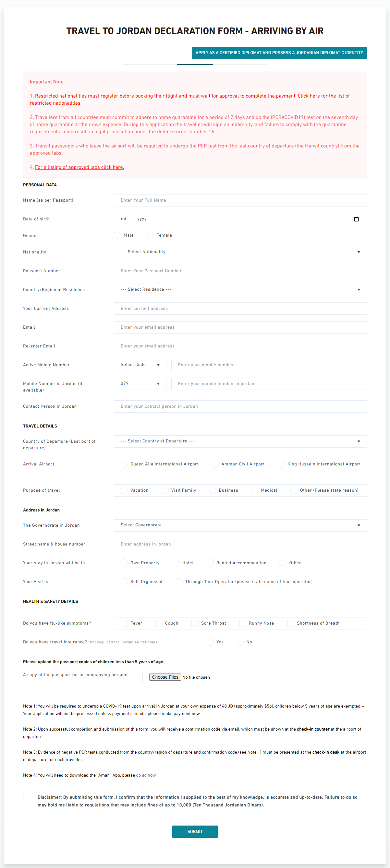Click the Choose Files upload button
Screen dimensions: 390x868
pyautogui.click(x=165, y=677)
